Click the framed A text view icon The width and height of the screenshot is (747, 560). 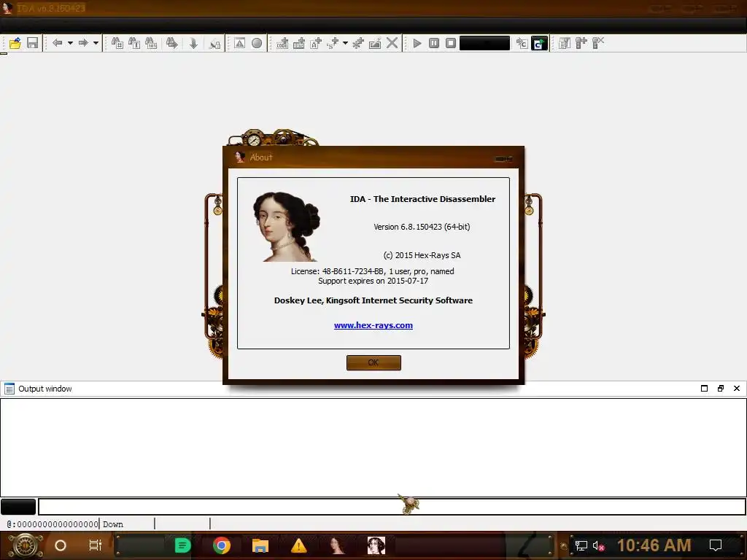(x=239, y=43)
